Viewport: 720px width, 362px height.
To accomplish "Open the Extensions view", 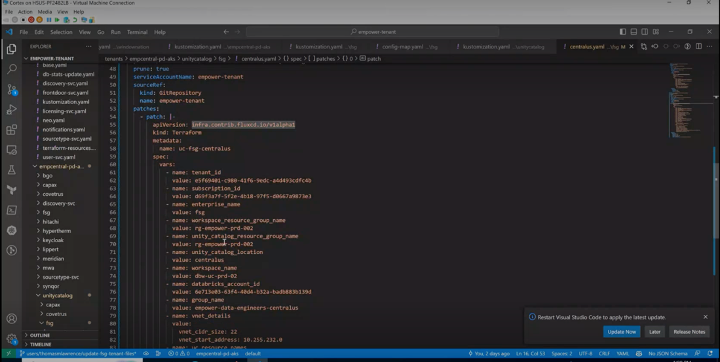I will (12, 130).
